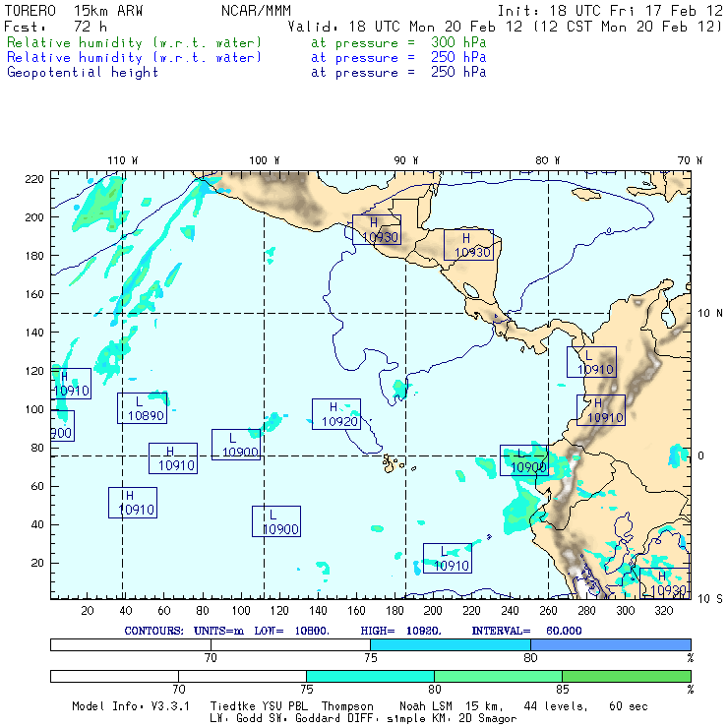Click the blue 80% swatch in upper colorbar
728x728 pixels.
(610, 643)
